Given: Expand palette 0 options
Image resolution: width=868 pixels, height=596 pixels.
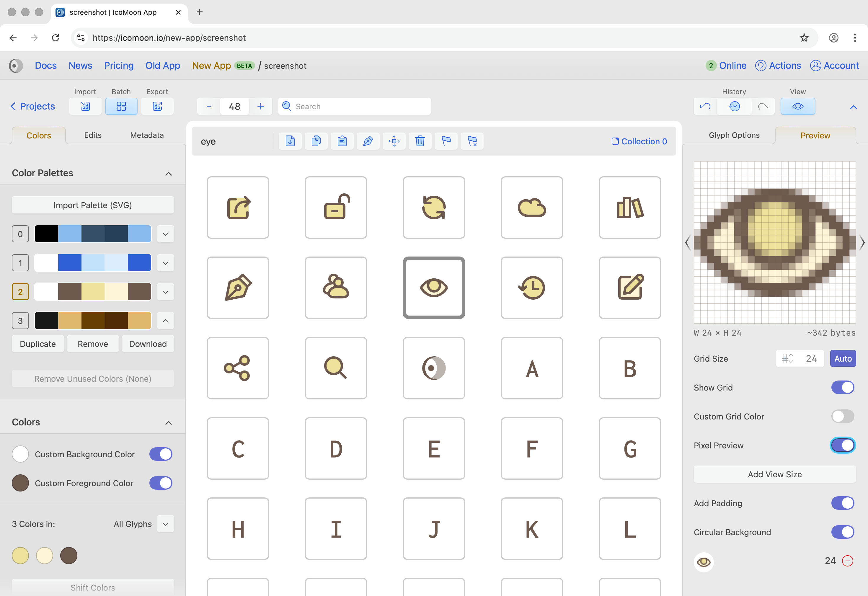Looking at the screenshot, I should 165,234.
